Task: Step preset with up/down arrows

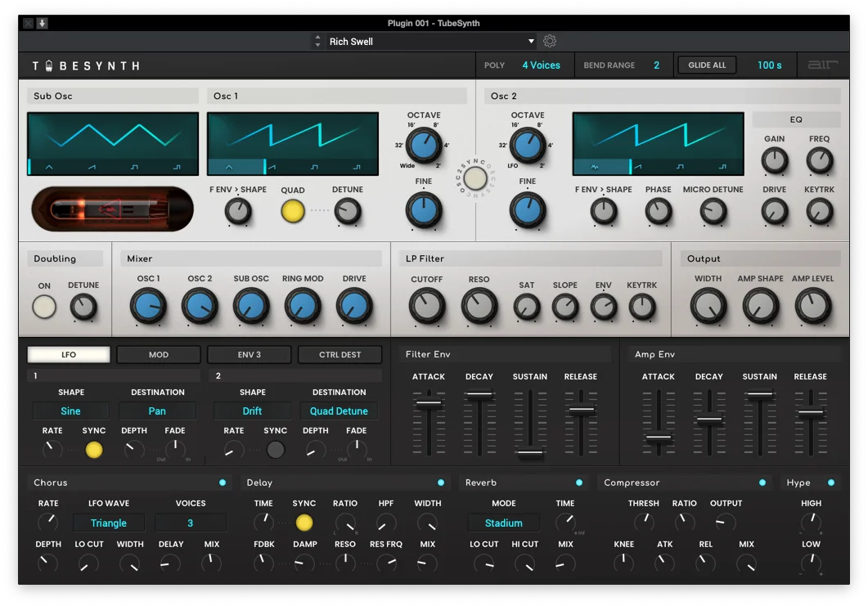Action: coord(317,42)
